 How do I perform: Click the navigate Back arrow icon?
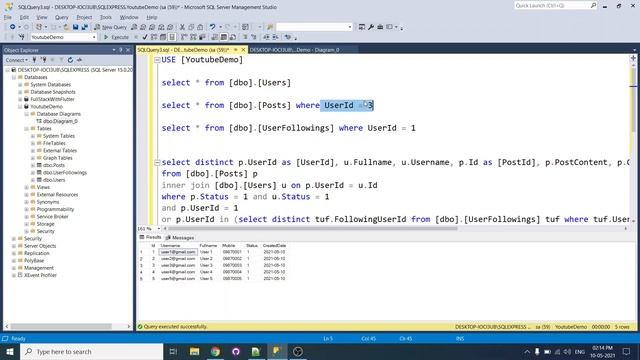tap(13, 27)
